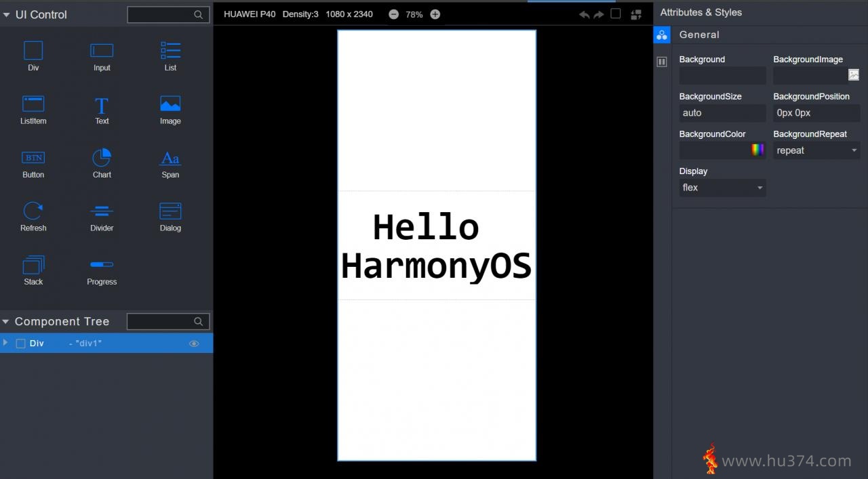The width and height of the screenshot is (868, 479).
Task: Toggle visibility eye of div1
Action: (194, 343)
